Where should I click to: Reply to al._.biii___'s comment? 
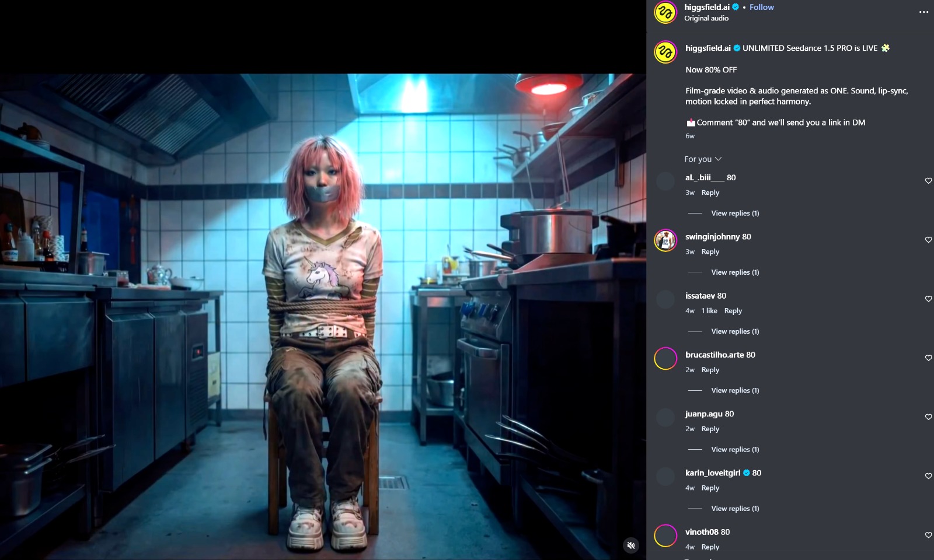[x=710, y=192]
